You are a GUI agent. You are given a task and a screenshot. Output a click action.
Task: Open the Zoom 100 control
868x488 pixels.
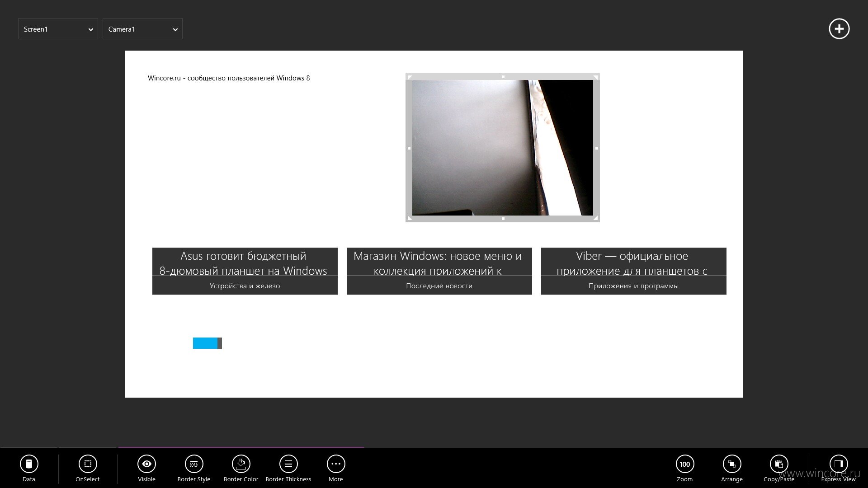(685, 469)
